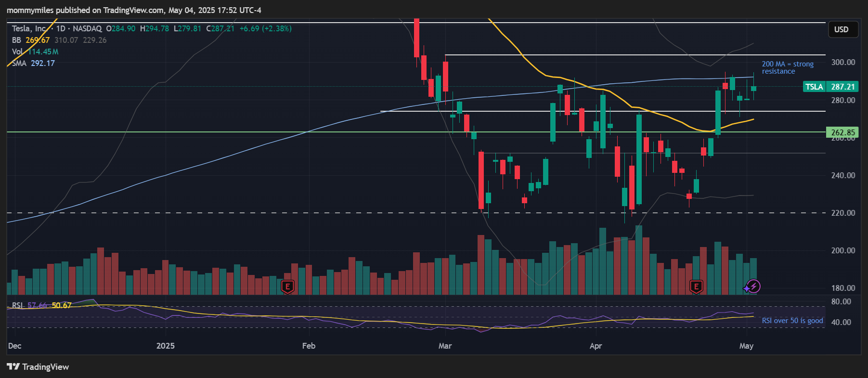Viewport: 868px width, 378px height.
Task: Click the February earnings E marker
Action: tap(287, 287)
